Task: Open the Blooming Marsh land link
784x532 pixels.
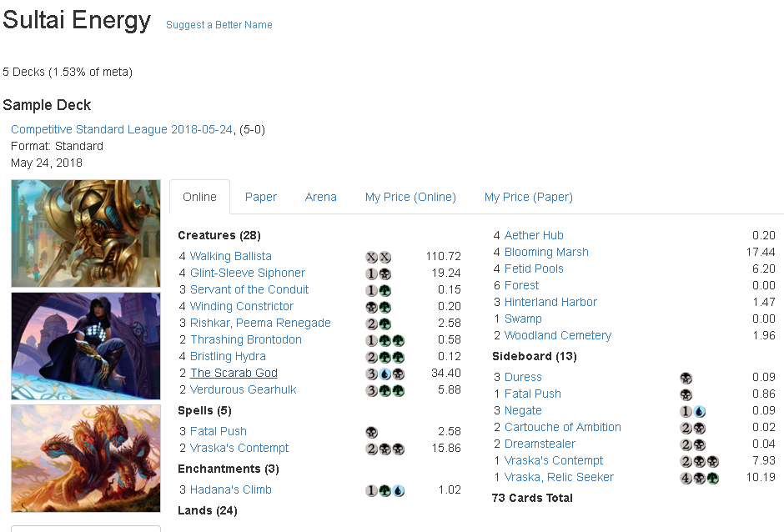Action: point(546,252)
